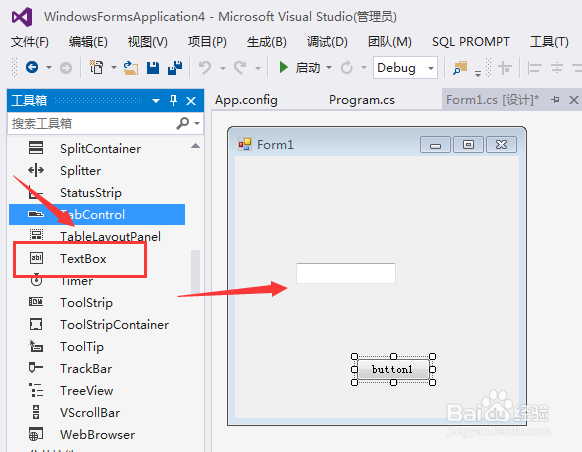This screenshot has height=452, width=582.
Task: Open the Redo history dropdown arrow
Action: coord(258,68)
